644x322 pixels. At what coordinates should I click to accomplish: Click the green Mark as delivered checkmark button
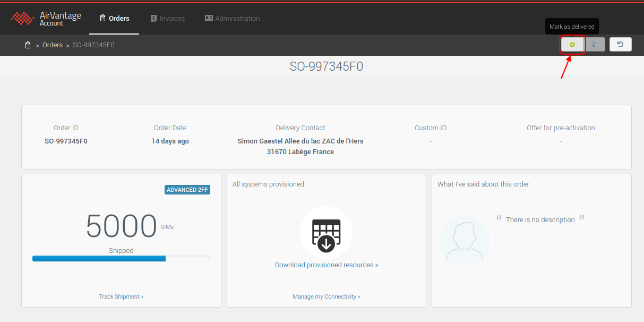tap(572, 45)
